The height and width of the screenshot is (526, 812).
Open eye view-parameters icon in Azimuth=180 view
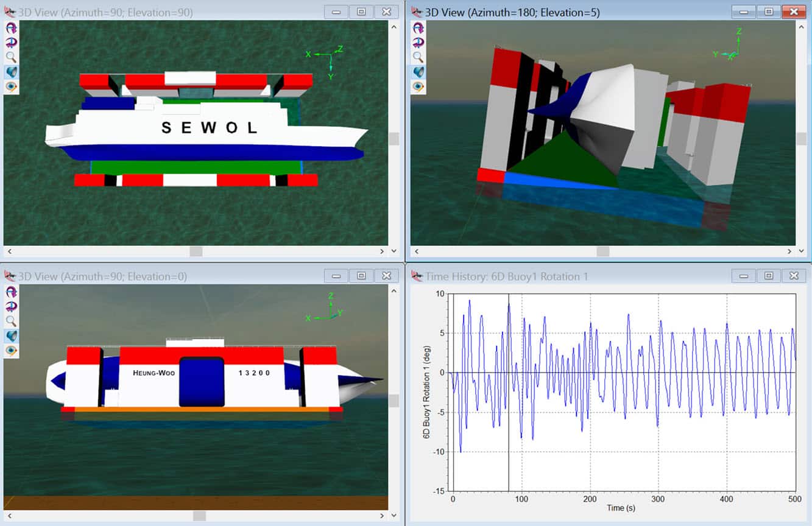click(x=418, y=86)
